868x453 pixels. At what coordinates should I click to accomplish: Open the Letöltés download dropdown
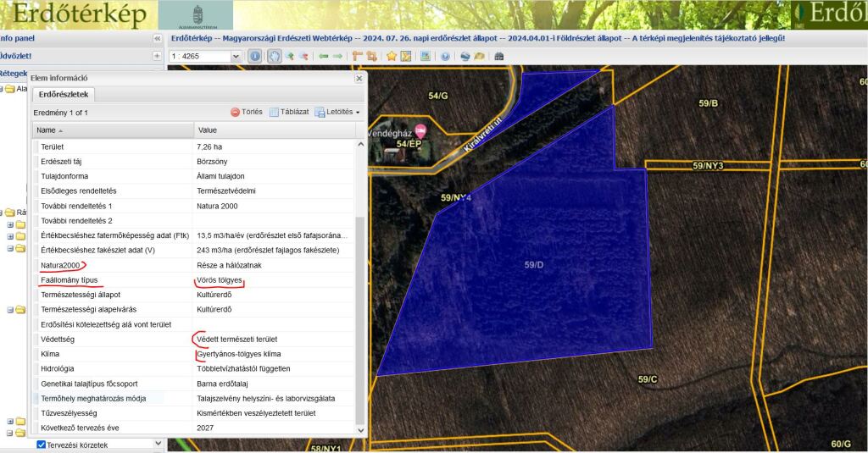coord(337,112)
